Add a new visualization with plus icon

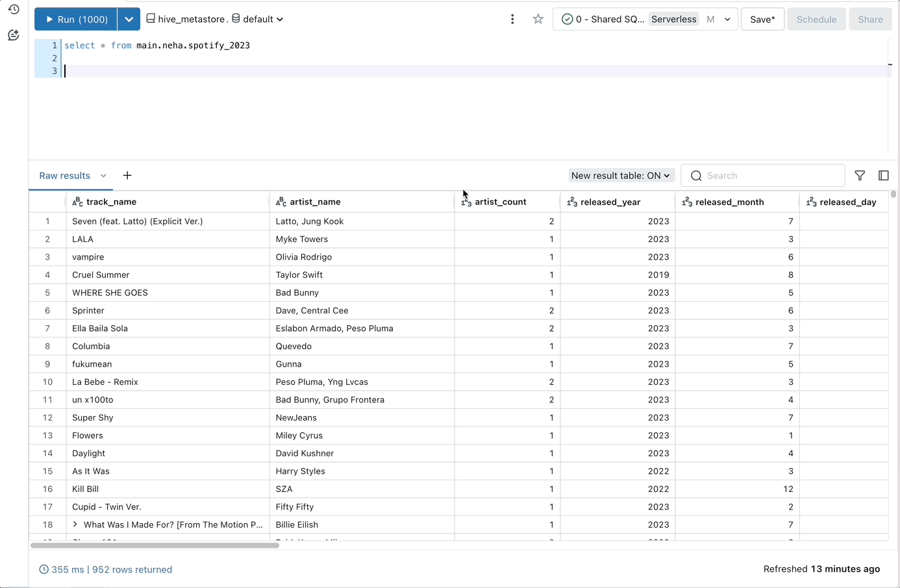click(x=127, y=176)
